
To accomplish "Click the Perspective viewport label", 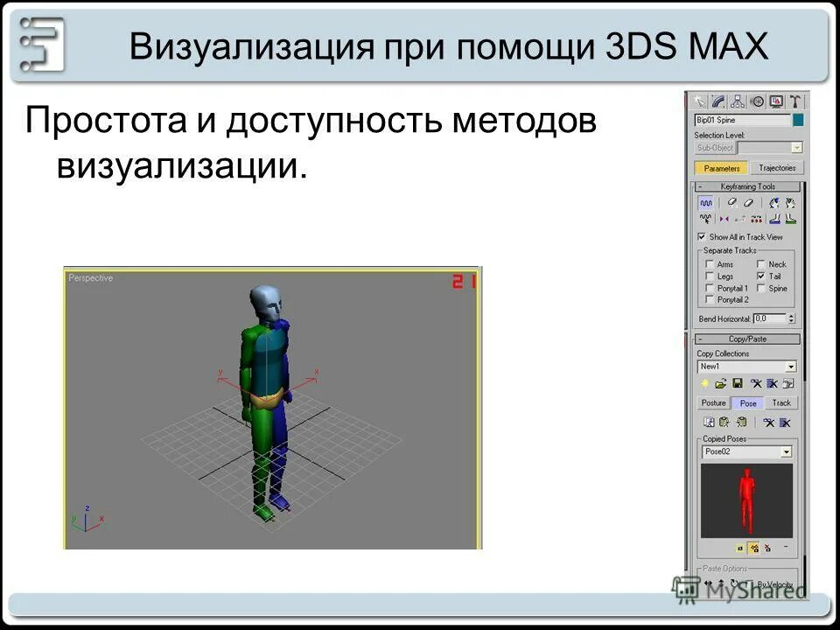I will tap(90, 278).
